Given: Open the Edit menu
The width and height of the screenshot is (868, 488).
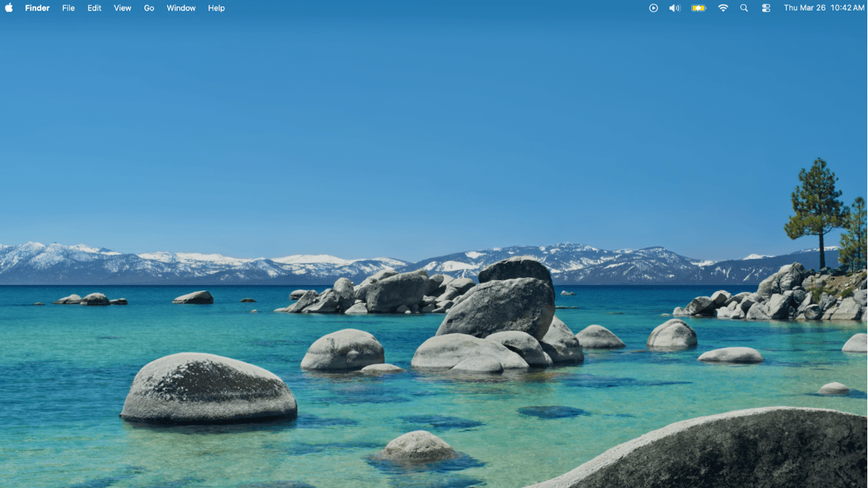Looking at the screenshot, I should [x=94, y=8].
